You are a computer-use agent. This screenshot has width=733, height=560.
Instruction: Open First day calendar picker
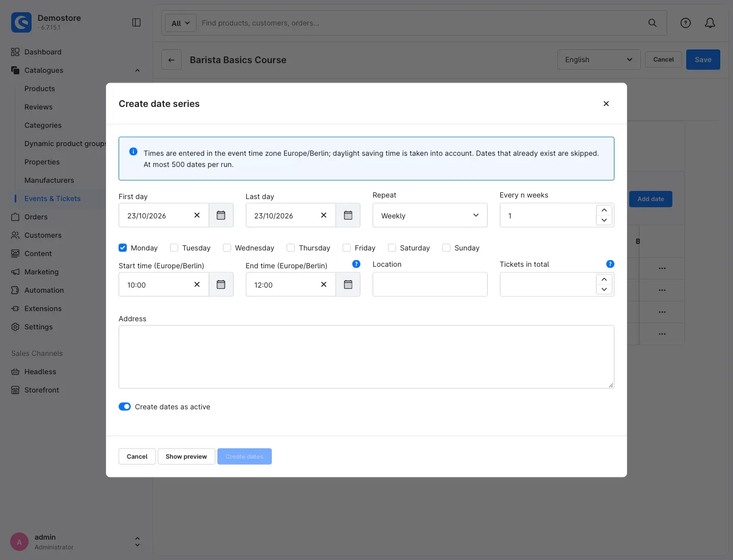pos(221,215)
